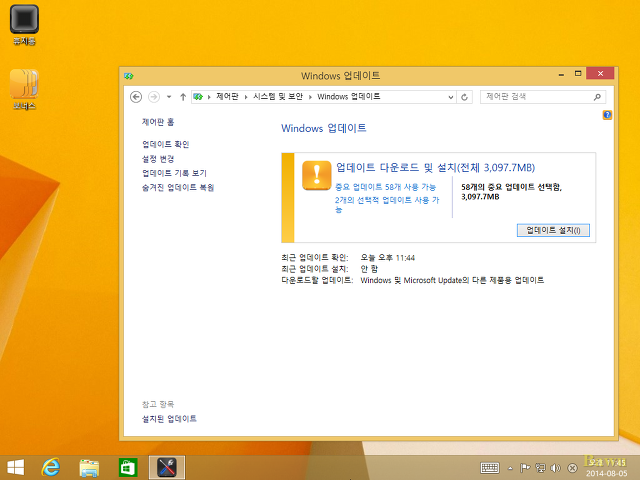Refresh the Windows Update page
Screen dimensions: 640x480
point(464,97)
